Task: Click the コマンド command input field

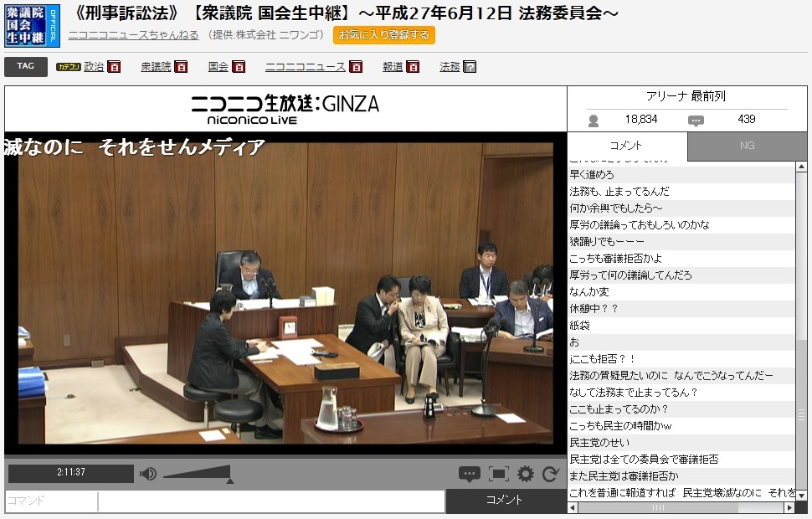Action: pos(51,501)
